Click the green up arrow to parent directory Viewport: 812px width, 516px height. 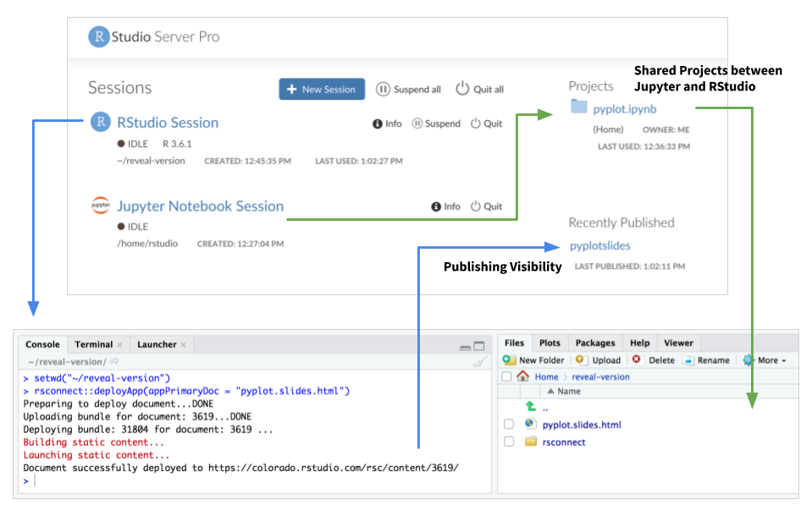(529, 404)
